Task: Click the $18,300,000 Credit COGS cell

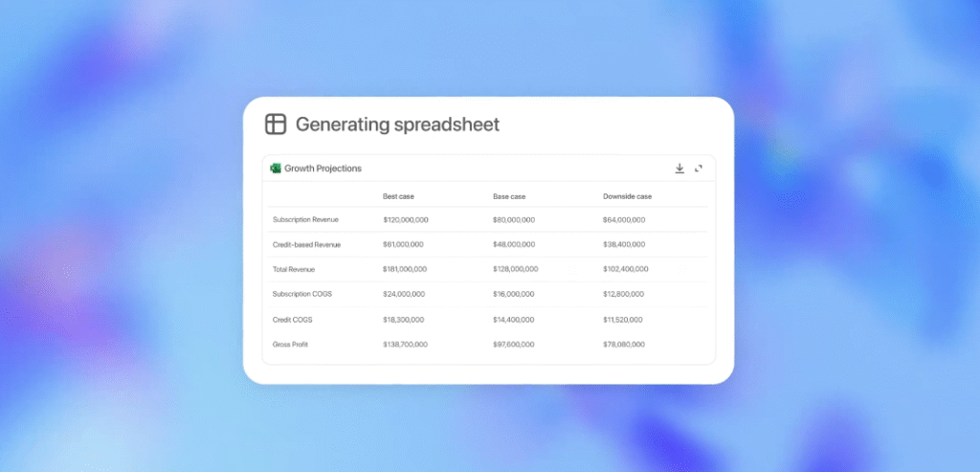Action: coord(404,319)
